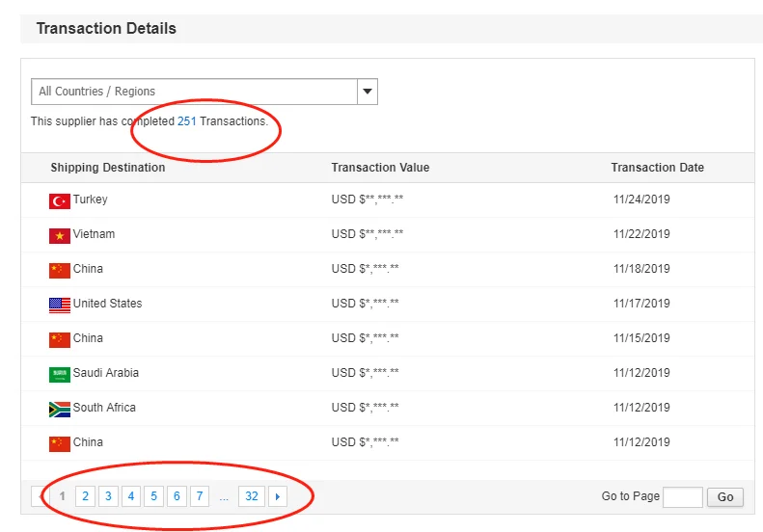This screenshot has height=532, width=763.
Task: Click the current page number 1
Action: (x=63, y=496)
